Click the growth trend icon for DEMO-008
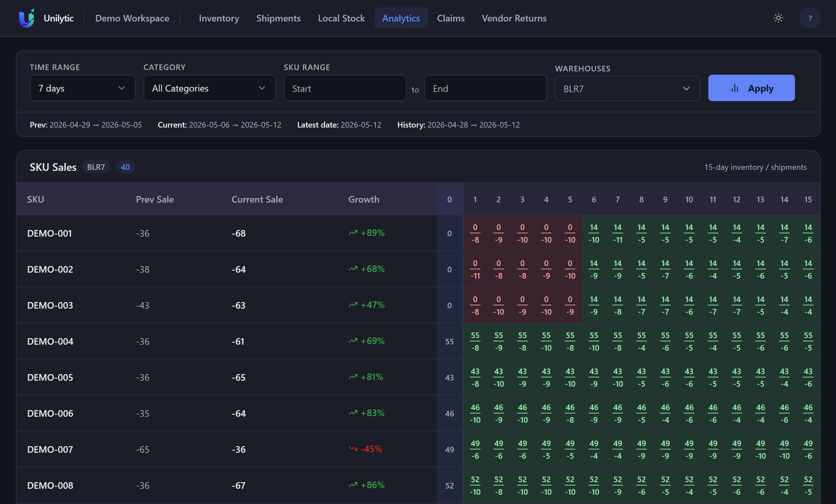The height and width of the screenshot is (504, 836). coord(353,485)
